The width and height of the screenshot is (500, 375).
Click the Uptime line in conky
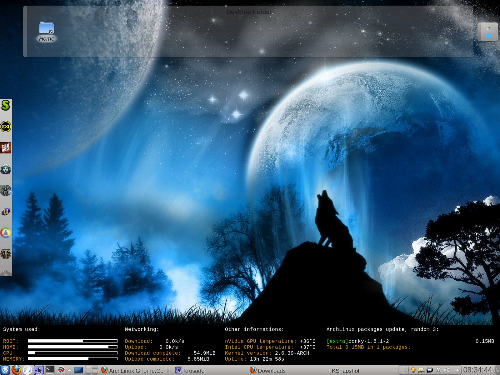pyautogui.click(x=254, y=359)
